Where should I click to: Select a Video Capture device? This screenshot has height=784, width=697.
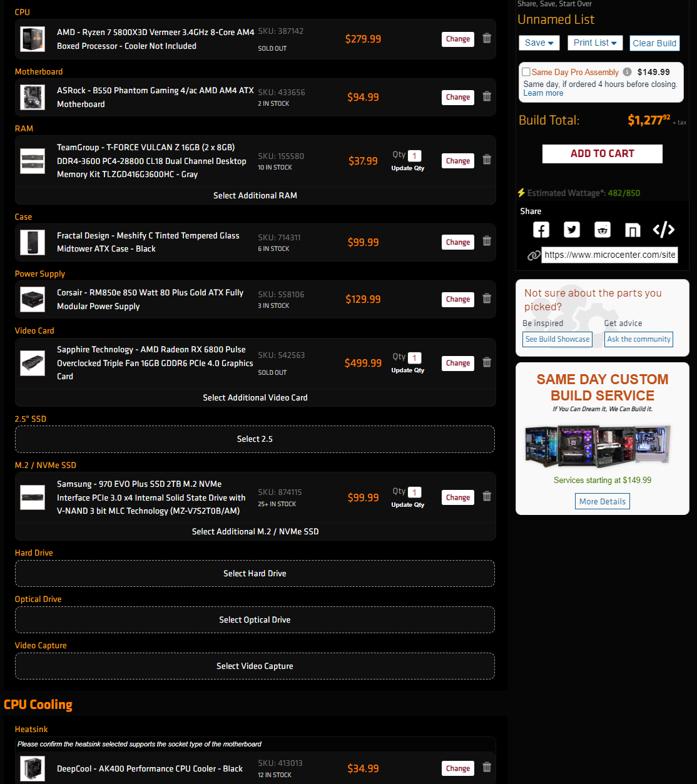pyautogui.click(x=255, y=666)
